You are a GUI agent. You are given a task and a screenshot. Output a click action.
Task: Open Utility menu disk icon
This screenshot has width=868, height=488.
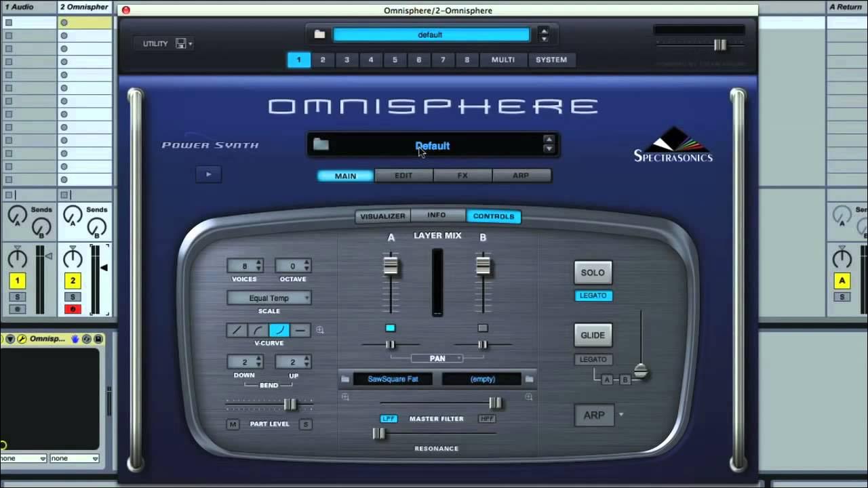pos(180,43)
